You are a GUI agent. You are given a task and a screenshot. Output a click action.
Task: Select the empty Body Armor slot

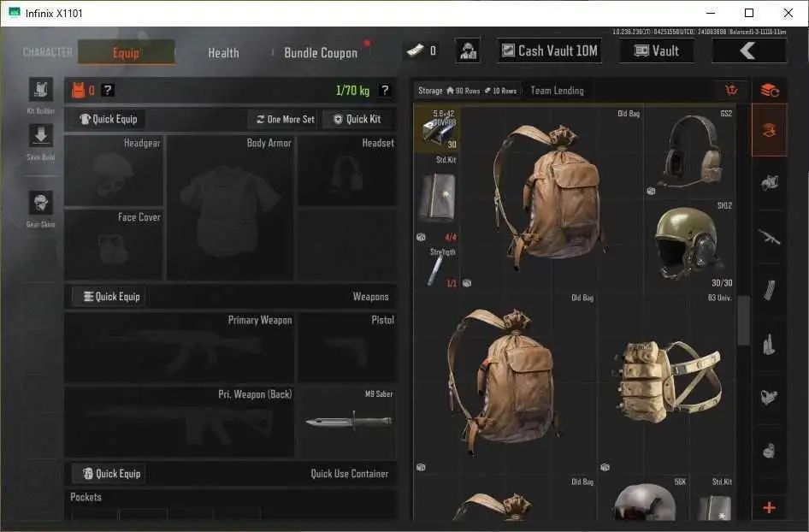230,208
